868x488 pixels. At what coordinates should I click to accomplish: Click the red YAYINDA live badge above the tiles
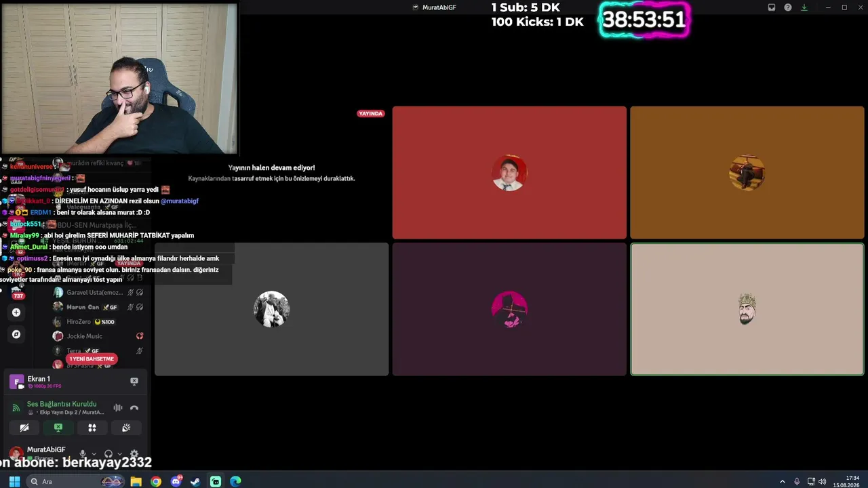point(371,114)
